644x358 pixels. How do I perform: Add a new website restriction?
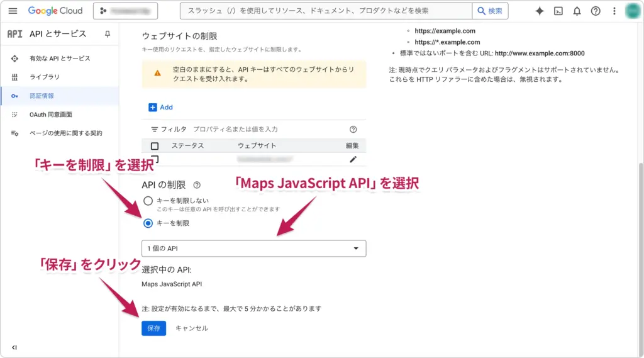160,108
